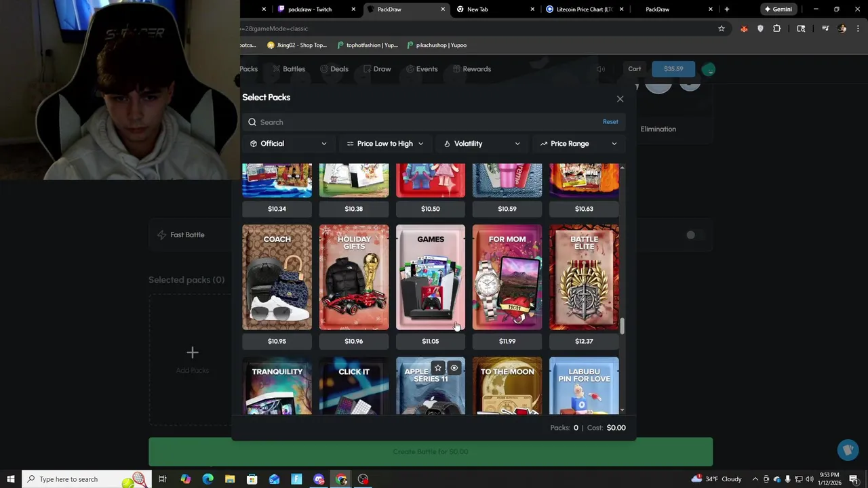868x488 pixels.
Task: Click the scroll up arrow of pack list
Action: click(x=622, y=167)
